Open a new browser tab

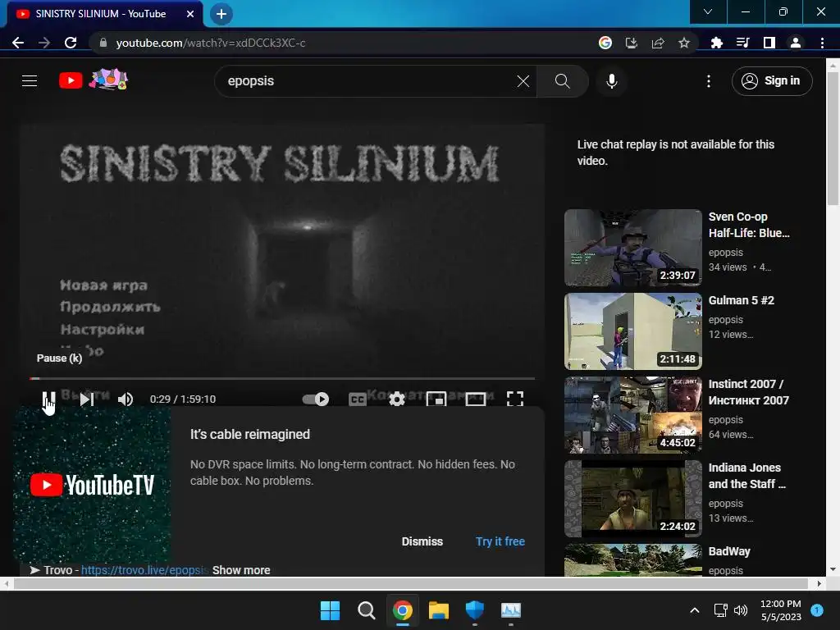(x=221, y=14)
